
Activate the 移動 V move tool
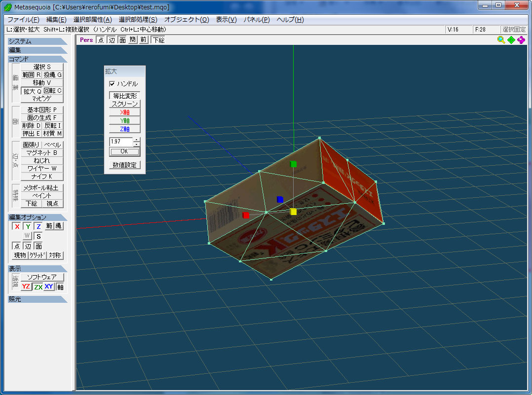[42, 82]
